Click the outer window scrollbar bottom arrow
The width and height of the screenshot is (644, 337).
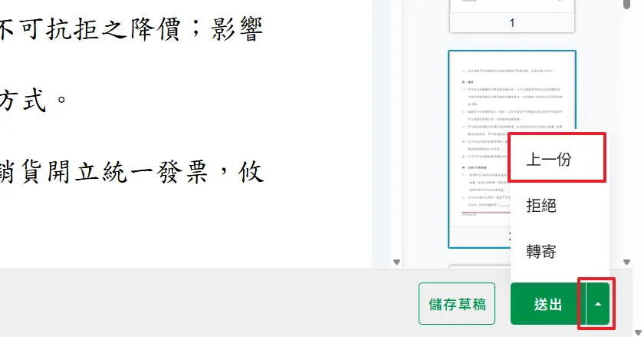click(x=638, y=332)
